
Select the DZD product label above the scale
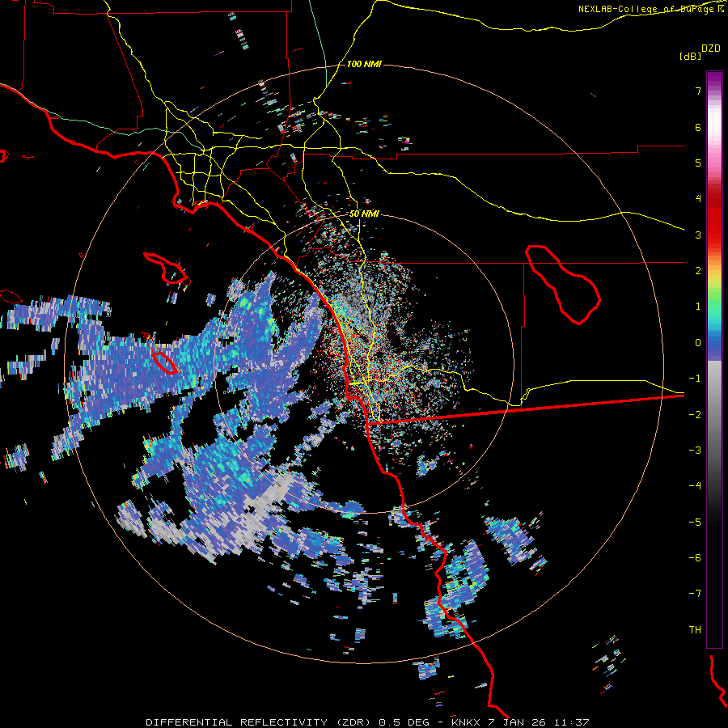tap(711, 49)
